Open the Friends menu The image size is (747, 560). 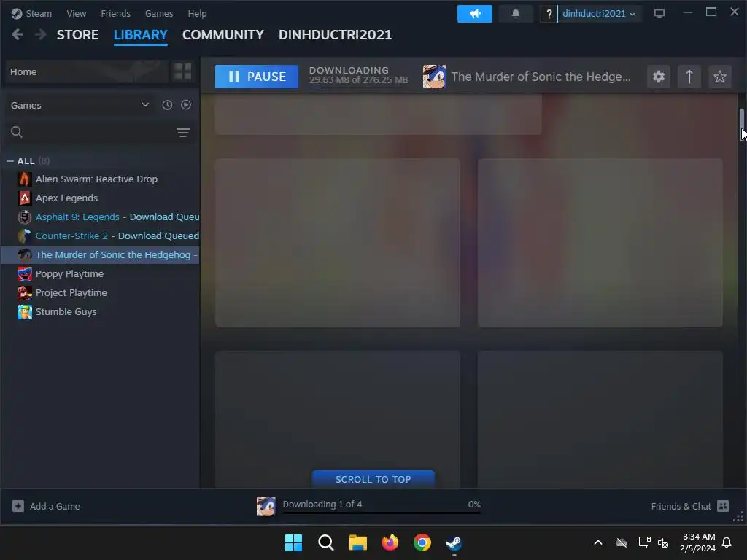coord(115,13)
